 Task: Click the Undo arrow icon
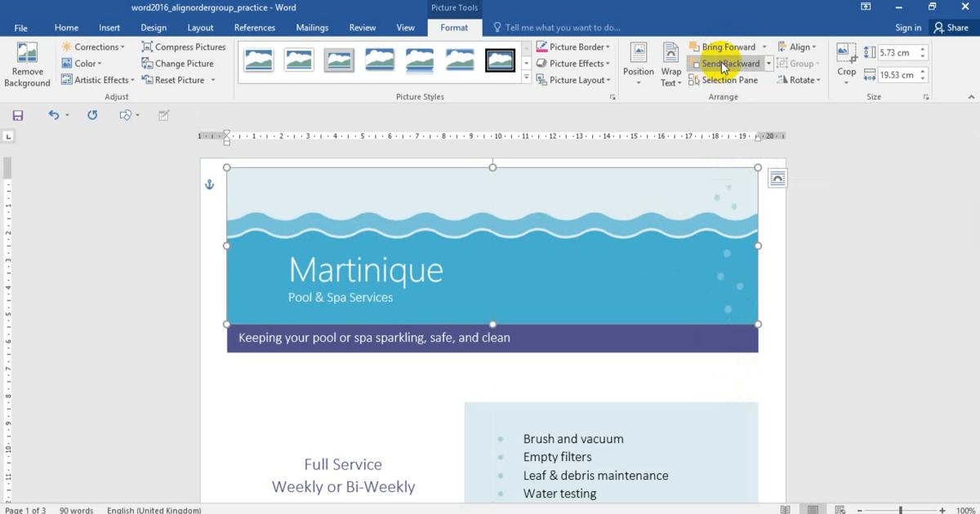[x=54, y=116]
